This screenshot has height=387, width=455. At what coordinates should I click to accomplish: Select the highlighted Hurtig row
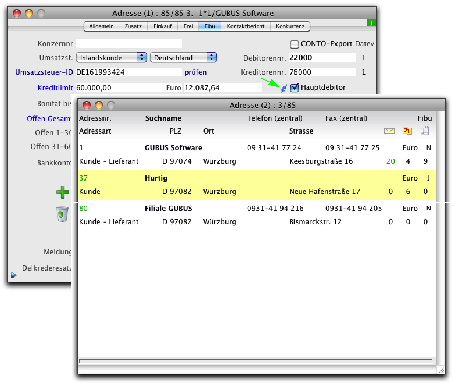pos(257,185)
